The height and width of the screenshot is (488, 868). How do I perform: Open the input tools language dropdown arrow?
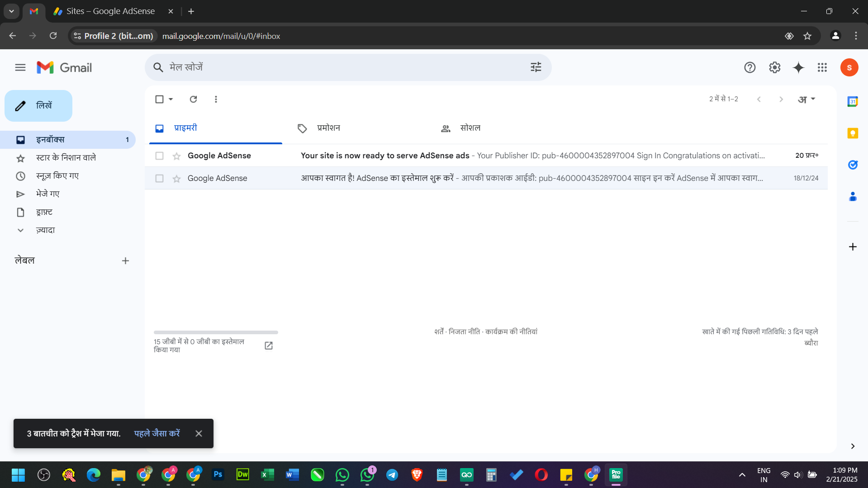tap(813, 99)
